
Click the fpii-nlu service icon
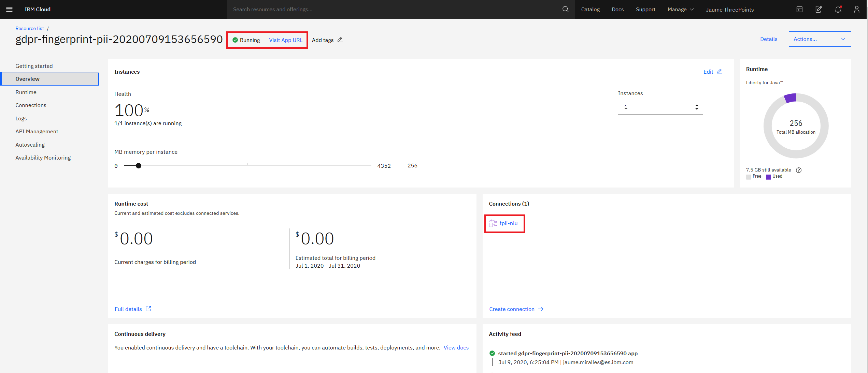493,223
